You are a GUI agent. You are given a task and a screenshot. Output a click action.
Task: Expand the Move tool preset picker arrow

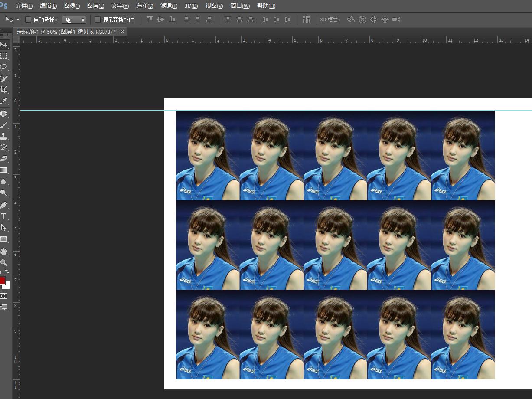pos(18,20)
